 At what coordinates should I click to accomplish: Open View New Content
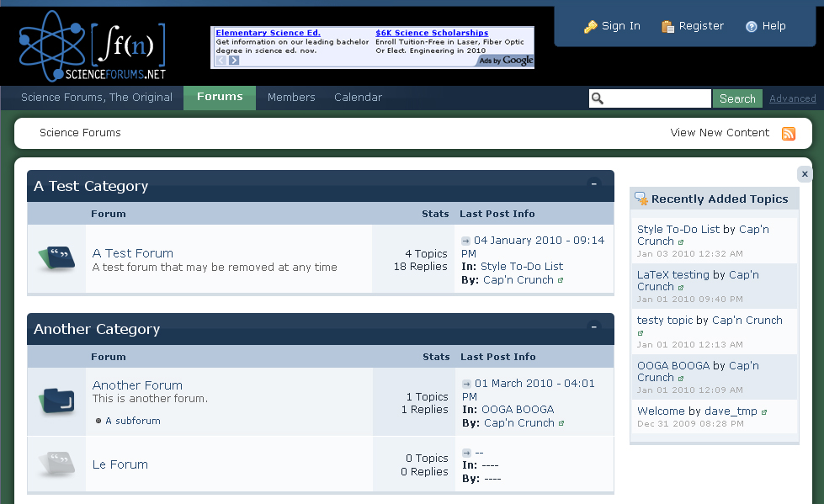[720, 133]
